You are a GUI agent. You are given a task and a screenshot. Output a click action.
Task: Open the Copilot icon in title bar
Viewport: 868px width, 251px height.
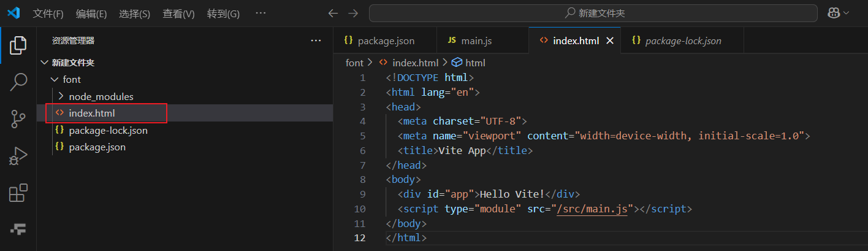tap(834, 13)
